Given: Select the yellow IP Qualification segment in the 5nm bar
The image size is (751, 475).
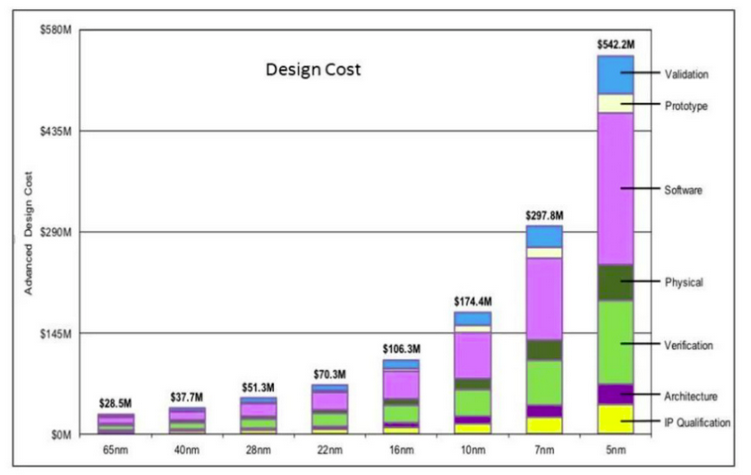Looking at the screenshot, I should tap(615, 419).
